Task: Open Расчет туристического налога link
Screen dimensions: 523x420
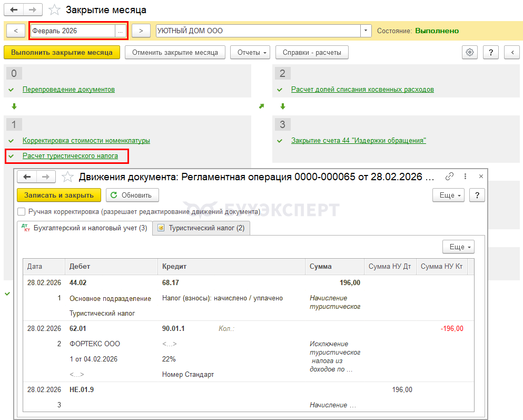Action: pyautogui.click(x=70, y=156)
